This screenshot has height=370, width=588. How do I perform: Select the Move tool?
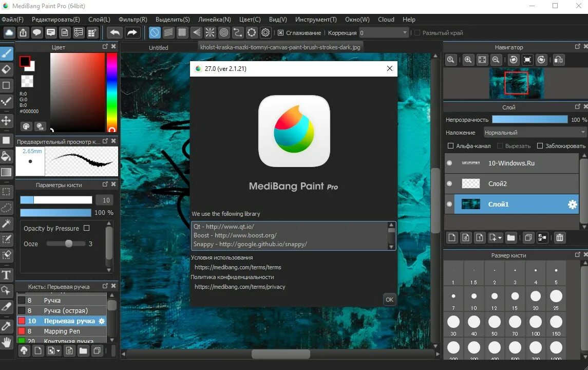tap(6, 121)
